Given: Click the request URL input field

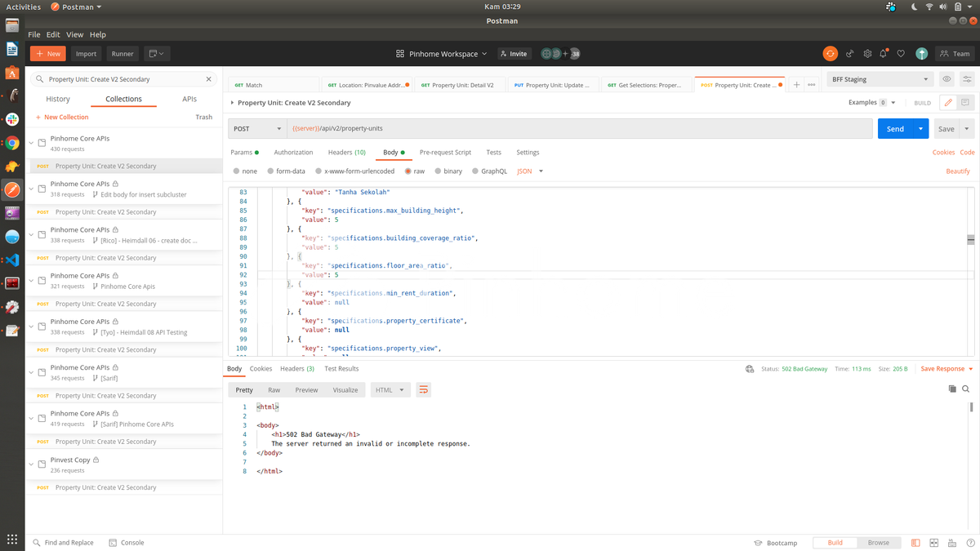Looking at the screenshot, I should pyautogui.click(x=580, y=128).
